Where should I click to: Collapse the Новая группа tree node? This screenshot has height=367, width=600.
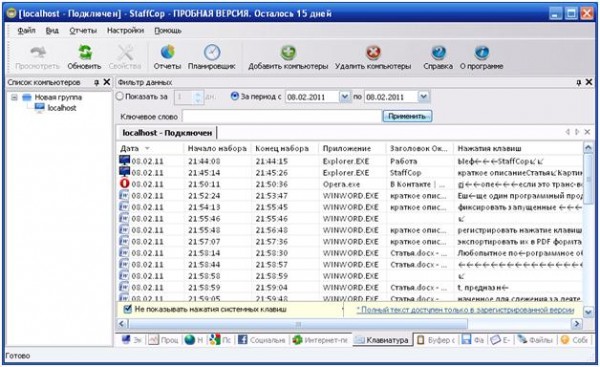14,97
